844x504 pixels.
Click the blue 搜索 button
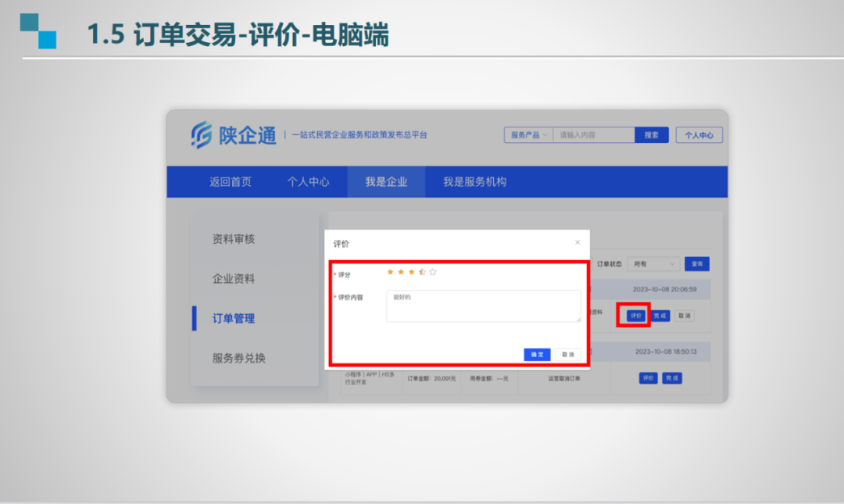[651, 135]
